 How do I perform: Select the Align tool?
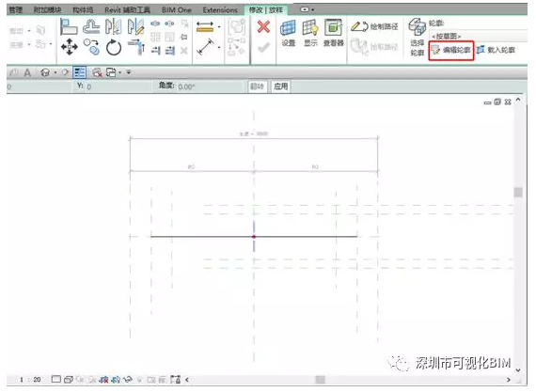(69, 26)
